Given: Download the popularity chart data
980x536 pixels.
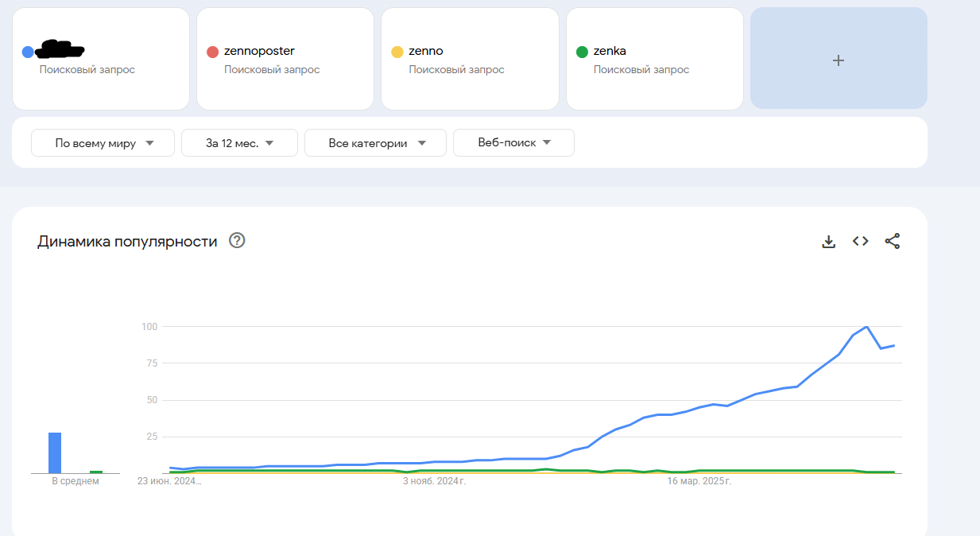Looking at the screenshot, I should (x=828, y=242).
